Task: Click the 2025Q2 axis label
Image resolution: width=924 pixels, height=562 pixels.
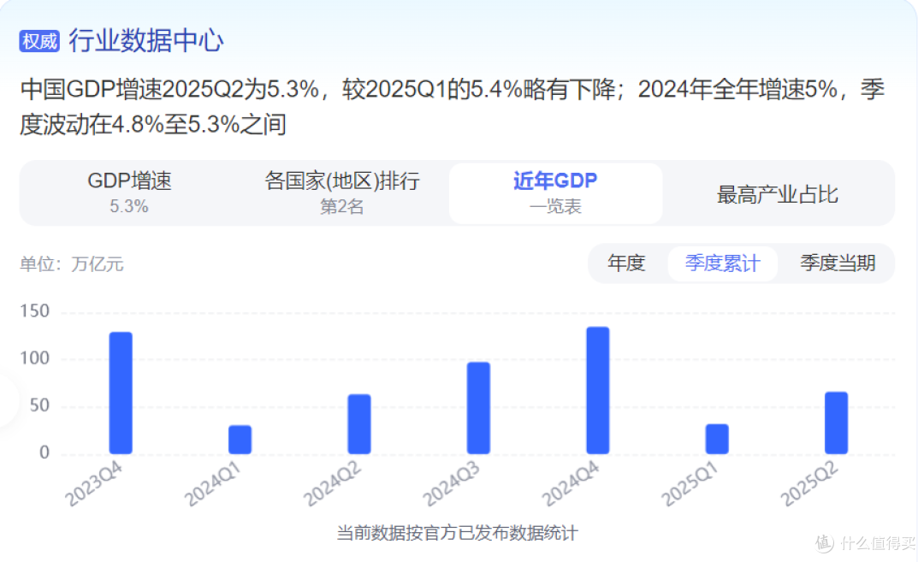Action: (808, 483)
